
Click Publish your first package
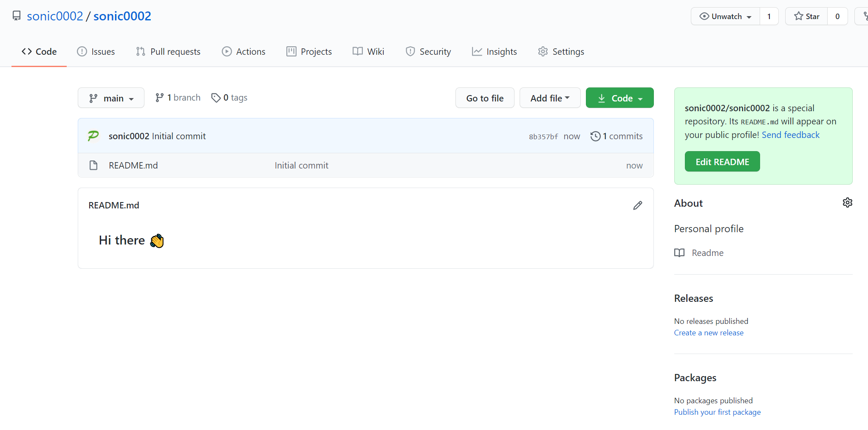pyautogui.click(x=717, y=412)
